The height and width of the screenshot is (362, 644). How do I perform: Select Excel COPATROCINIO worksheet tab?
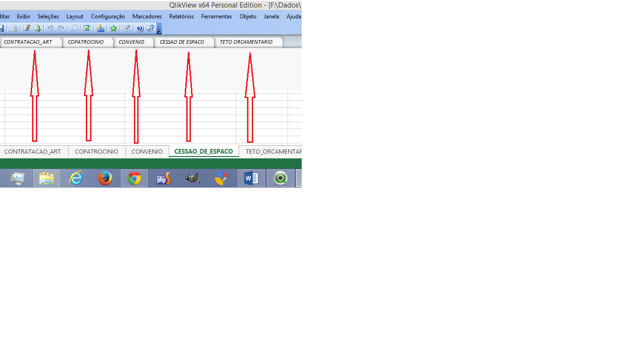coord(97,152)
